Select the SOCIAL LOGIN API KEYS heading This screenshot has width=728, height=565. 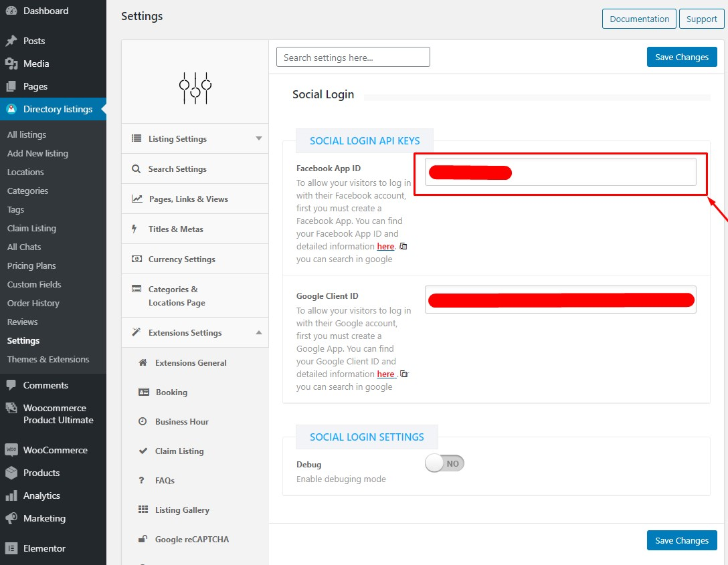point(365,140)
